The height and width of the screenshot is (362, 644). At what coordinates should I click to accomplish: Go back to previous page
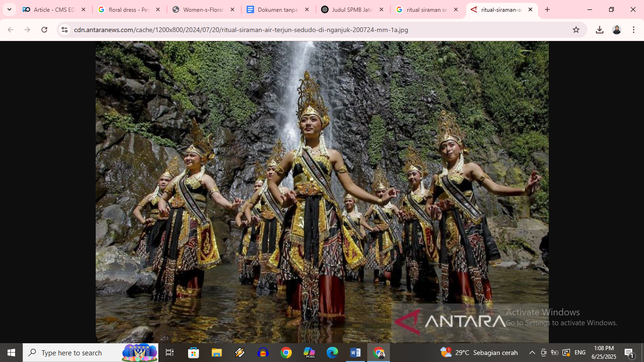tap(10, 30)
